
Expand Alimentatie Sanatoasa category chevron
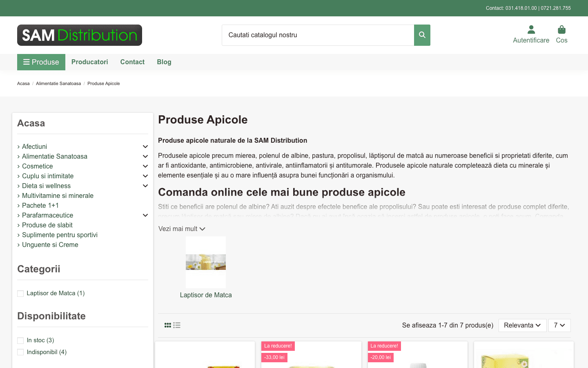145,156
